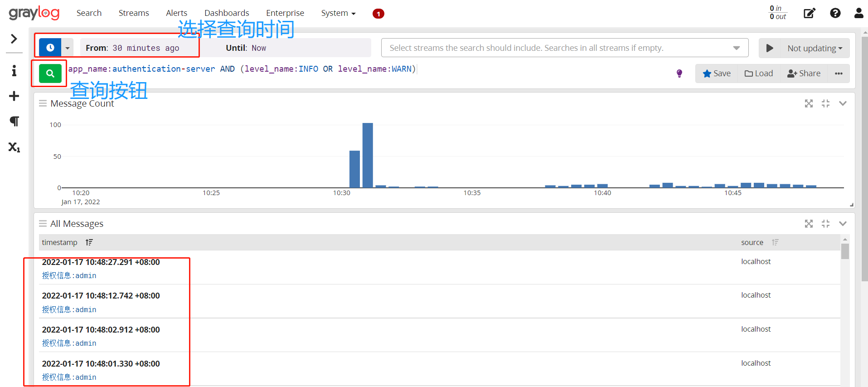The image size is (868, 387).
Task: Open the Enterprise menu item
Action: click(285, 13)
